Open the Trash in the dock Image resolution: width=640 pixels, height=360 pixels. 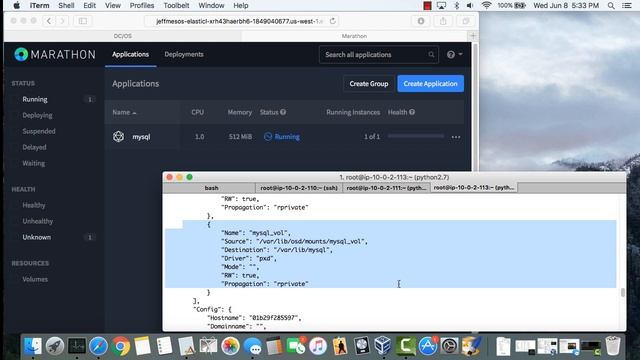[613, 346]
